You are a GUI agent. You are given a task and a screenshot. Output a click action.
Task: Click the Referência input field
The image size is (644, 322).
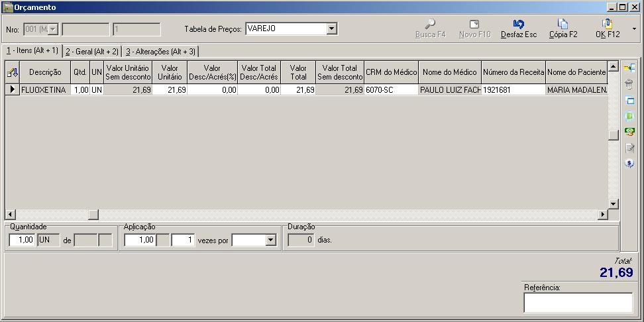578,303
